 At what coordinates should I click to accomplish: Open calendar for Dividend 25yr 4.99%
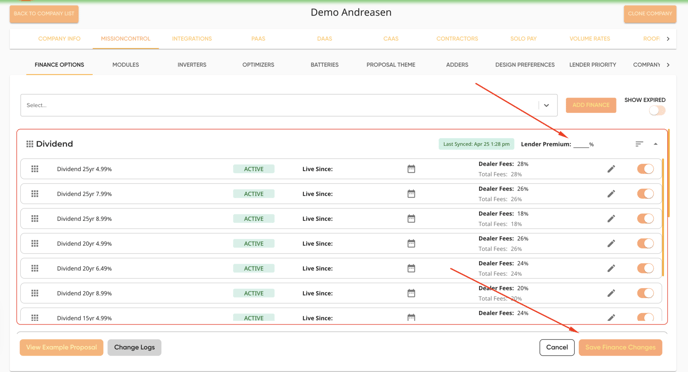pos(411,169)
